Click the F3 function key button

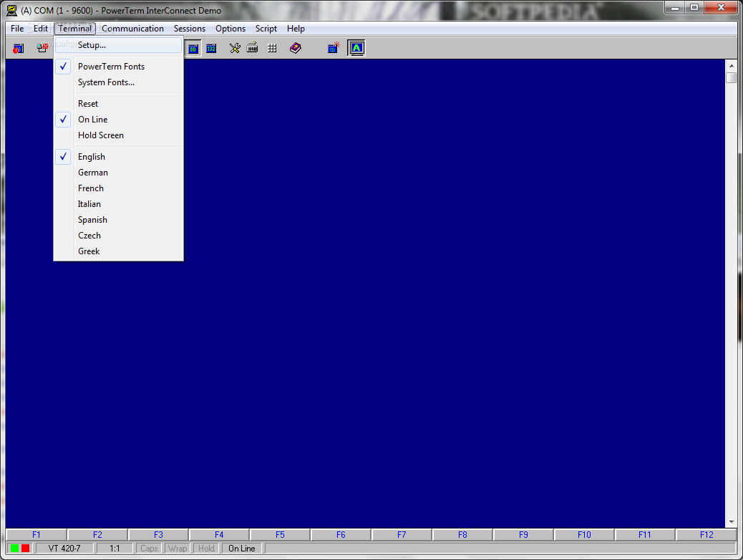click(158, 535)
